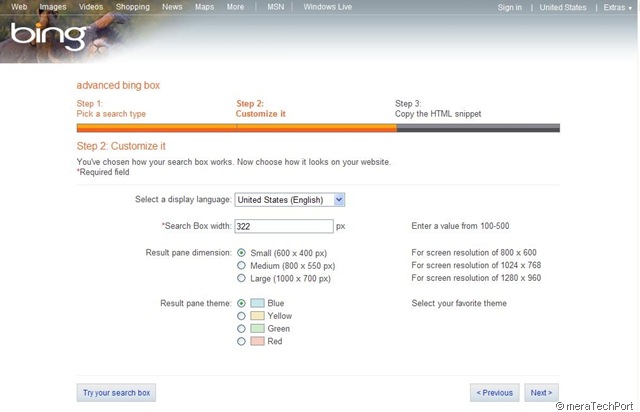The width and height of the screenshot is (640, 412).
Task: Click 'Select your favorite theme' text
Action: point(459,303)
